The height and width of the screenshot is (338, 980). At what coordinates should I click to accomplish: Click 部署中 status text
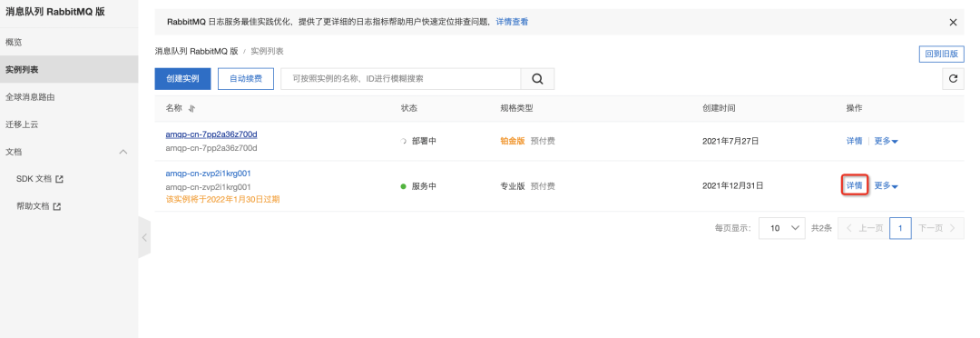point(425,141)
